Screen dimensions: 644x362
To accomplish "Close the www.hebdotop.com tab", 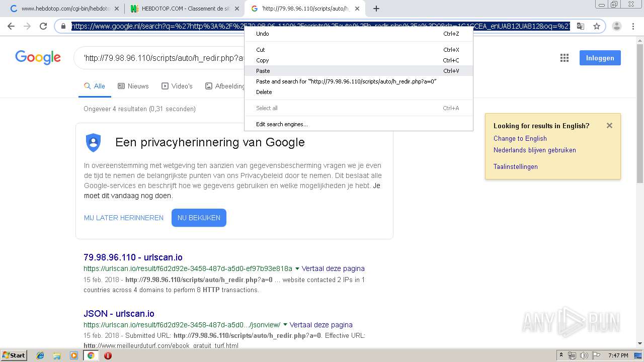I will coord(117,9).
